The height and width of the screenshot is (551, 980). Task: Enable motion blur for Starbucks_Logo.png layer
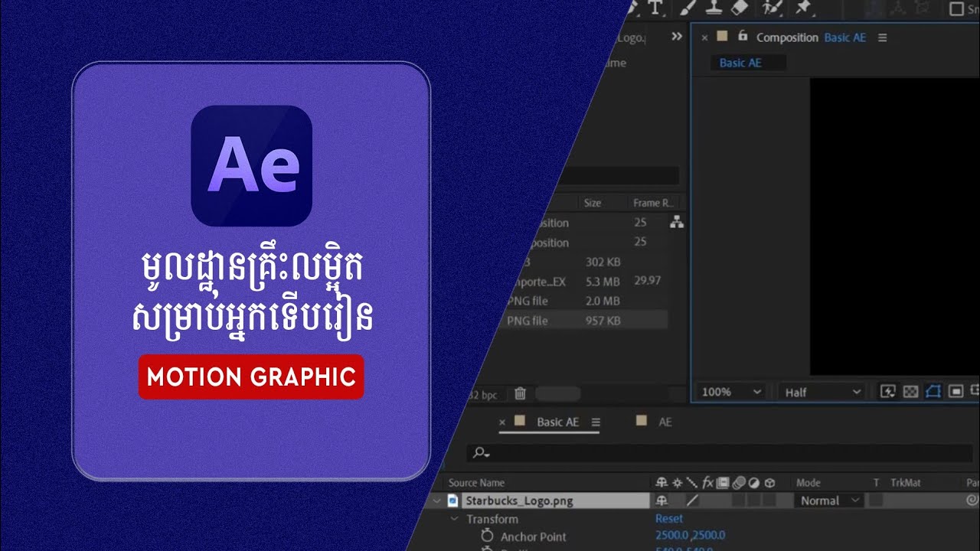tap(739, 500)
